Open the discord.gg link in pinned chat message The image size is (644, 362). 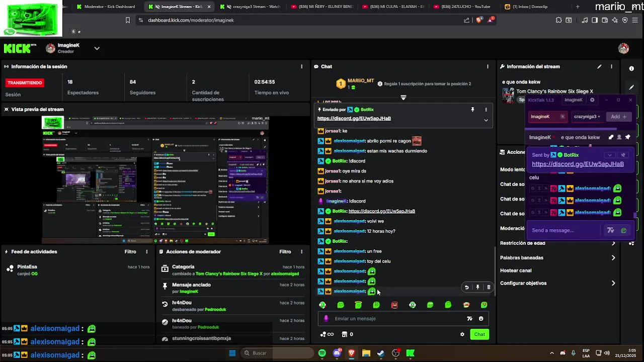pyautogui.click(x=354, y=119)
